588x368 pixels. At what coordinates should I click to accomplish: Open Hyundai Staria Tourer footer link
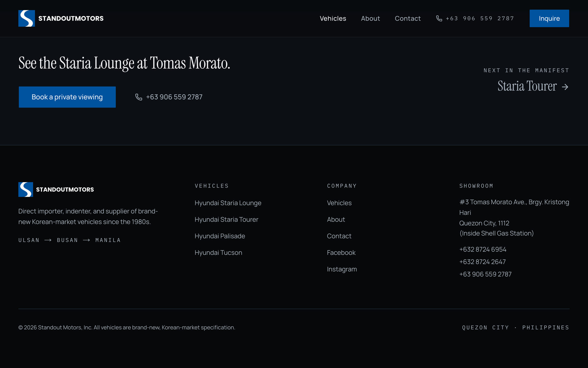tap(226, 220)
